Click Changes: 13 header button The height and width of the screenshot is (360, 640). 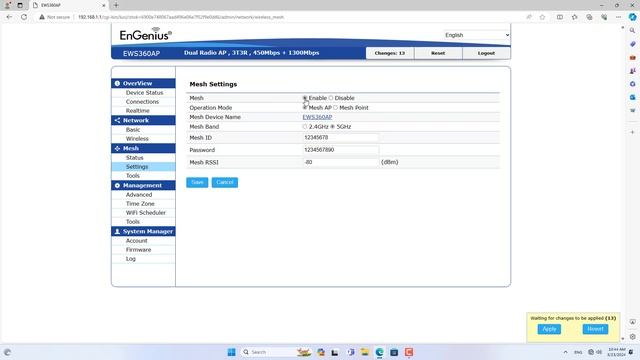click(390, 53)
